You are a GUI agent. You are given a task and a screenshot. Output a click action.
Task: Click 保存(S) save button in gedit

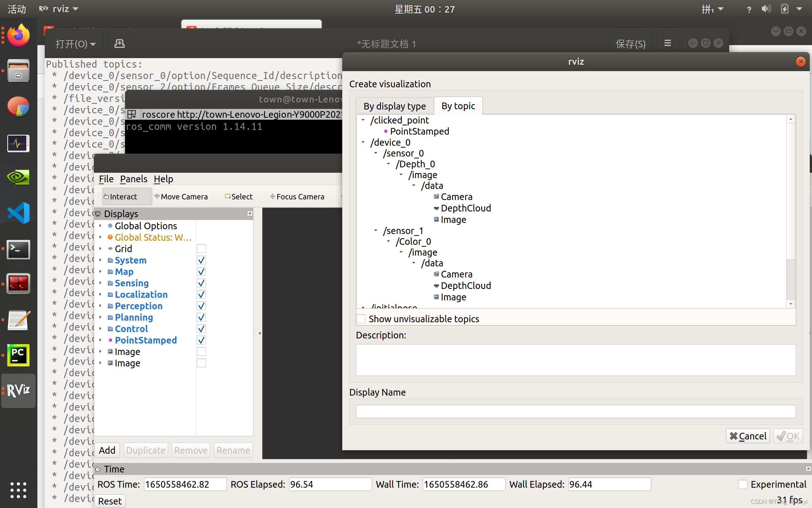point(631,43)
